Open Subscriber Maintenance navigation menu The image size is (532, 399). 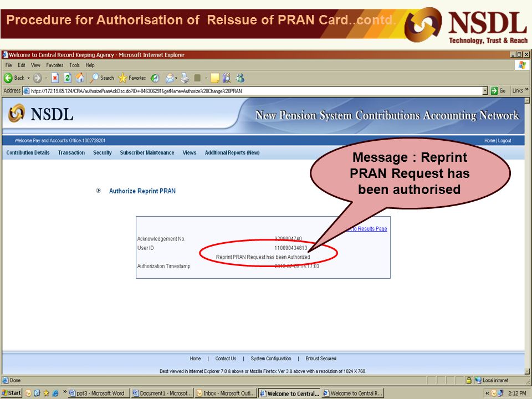(x=147, y=153)
